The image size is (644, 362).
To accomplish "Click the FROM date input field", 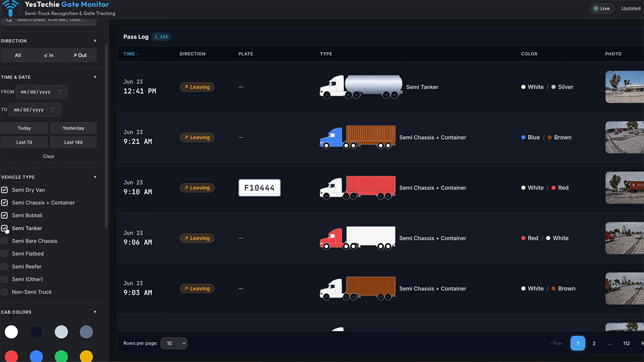I will coord(42,92).
